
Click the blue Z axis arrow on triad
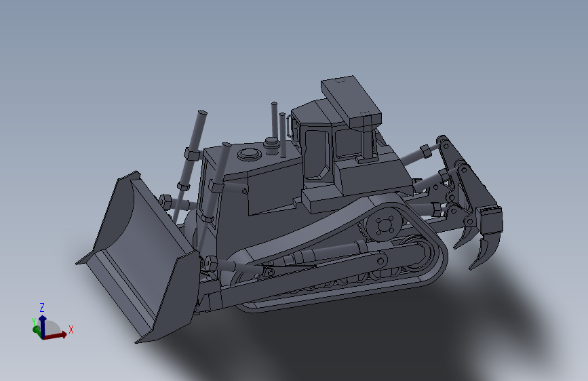[x=42, y=326]
